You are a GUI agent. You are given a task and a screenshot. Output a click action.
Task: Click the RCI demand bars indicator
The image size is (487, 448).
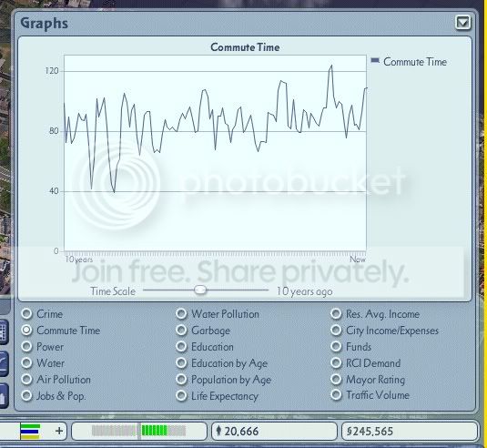tap(30, 432)
